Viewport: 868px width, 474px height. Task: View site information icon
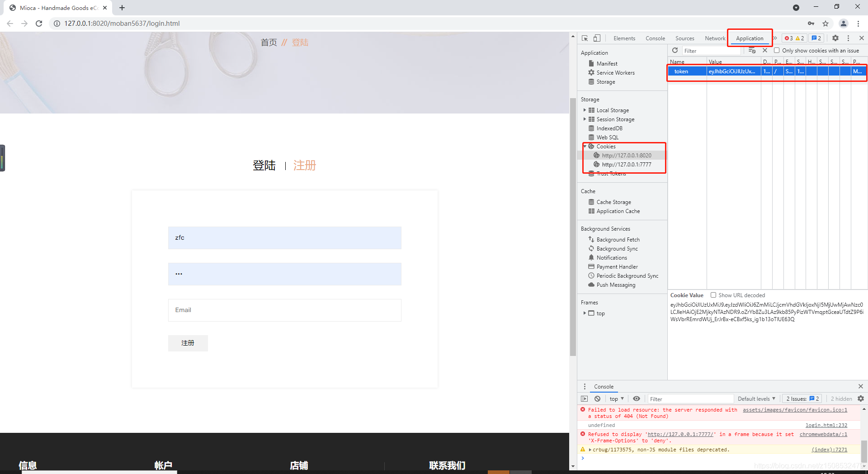point(57,24)
